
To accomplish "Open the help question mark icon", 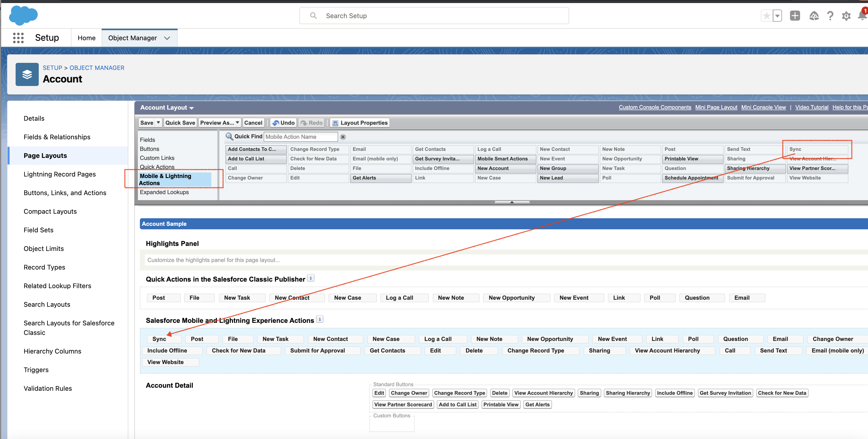I will pyautogui.click(x=830, y=16).
